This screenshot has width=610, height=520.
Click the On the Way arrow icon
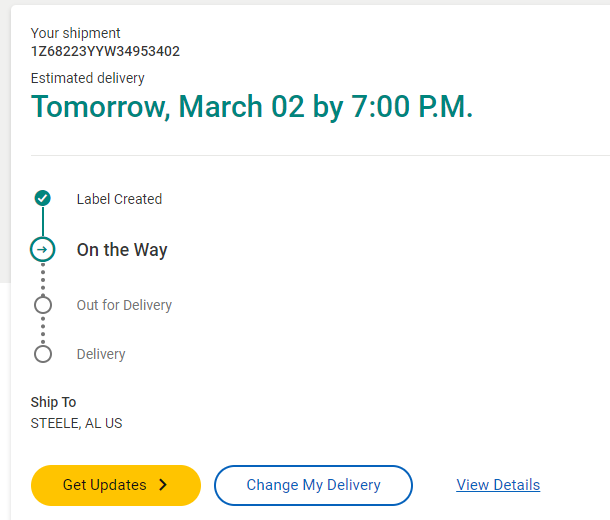[x=43, y=249]
